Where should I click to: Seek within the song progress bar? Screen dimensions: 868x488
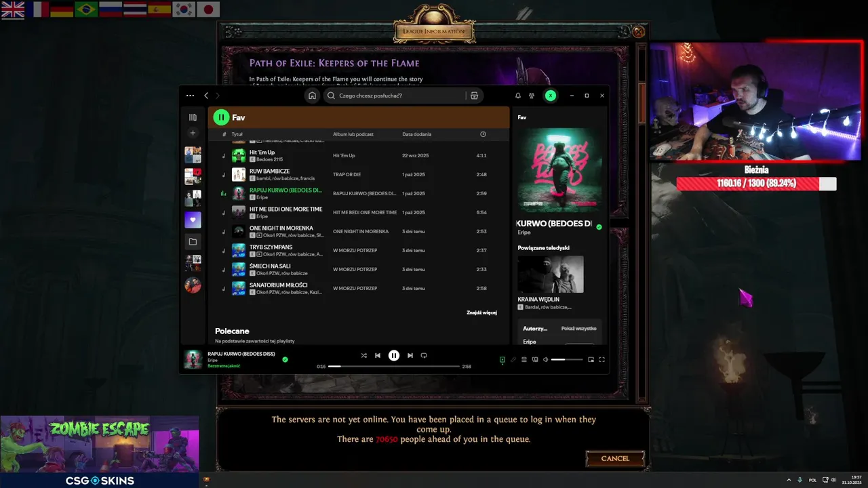click(x=394, y=366)
